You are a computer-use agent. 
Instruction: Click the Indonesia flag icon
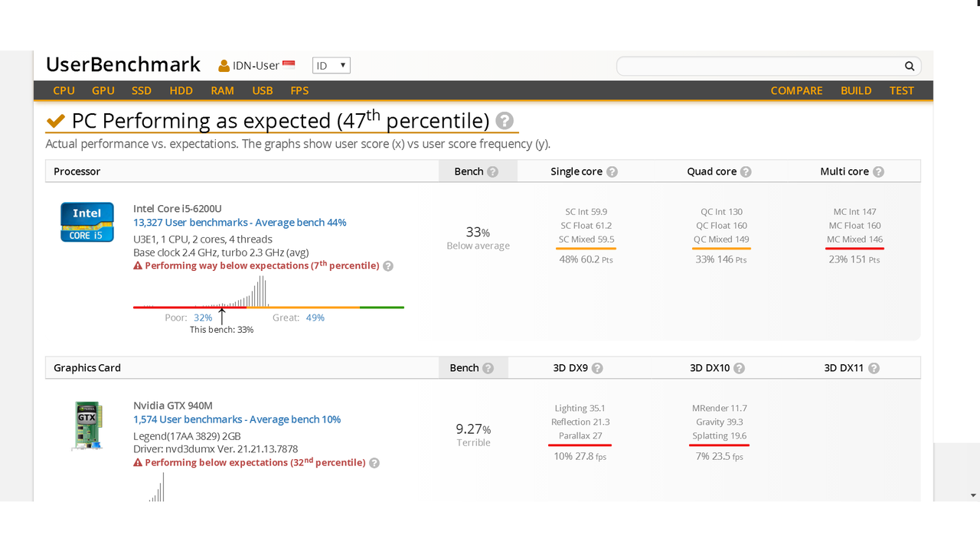(289, 66)
